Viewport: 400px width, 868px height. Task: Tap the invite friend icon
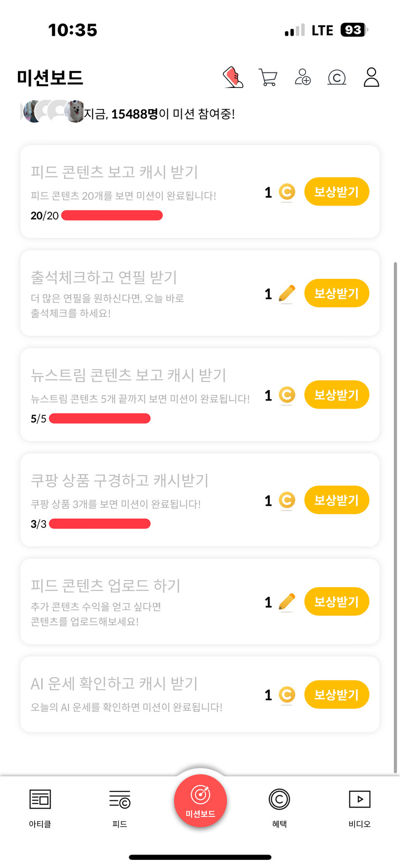pyautogui.click(x=303, y=77)
